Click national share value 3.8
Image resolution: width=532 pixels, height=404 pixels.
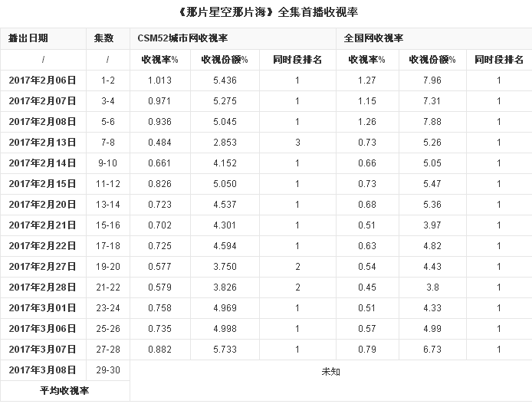(432, 287)
